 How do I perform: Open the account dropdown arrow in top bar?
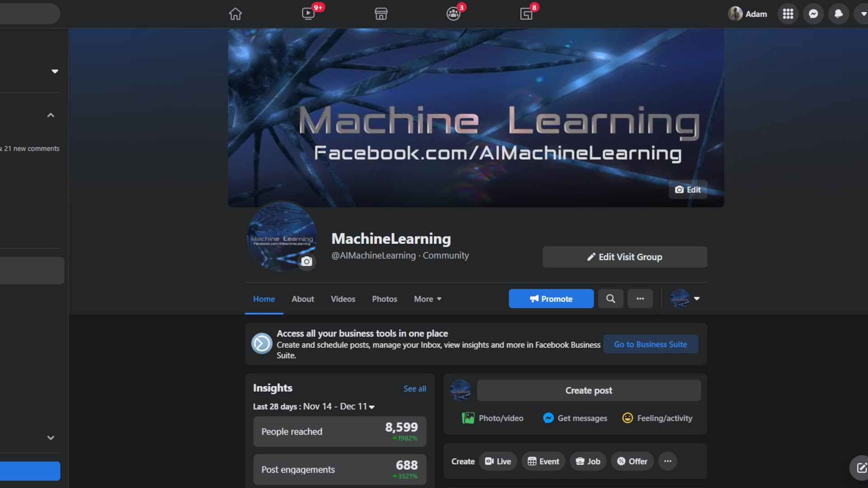(x=863, y=14)
